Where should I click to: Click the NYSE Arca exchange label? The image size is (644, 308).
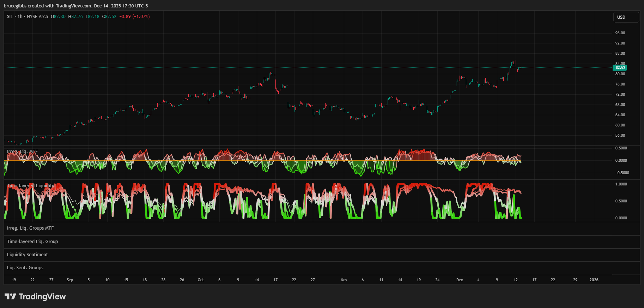pos(37,17)
